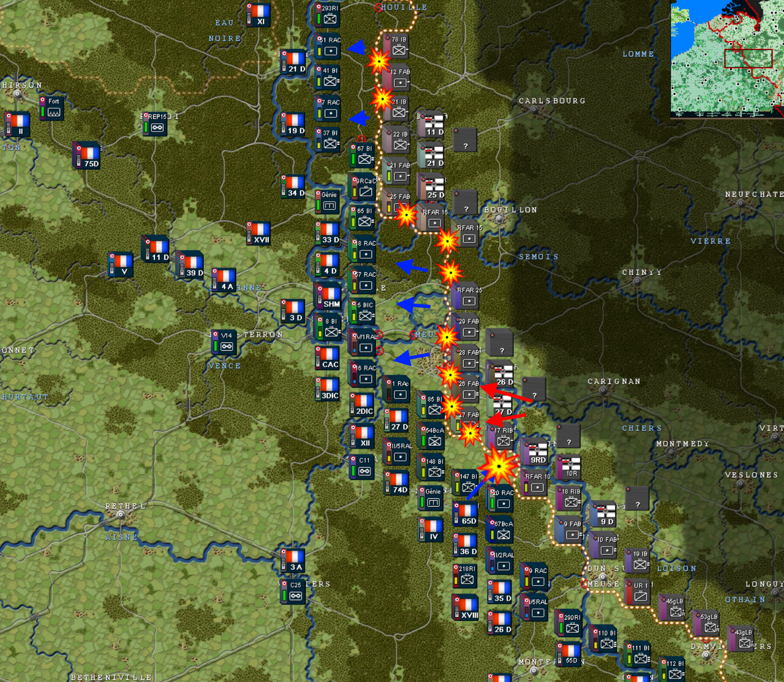Select the German 25 D division
Image resolution: width=784 pixels, height=682 pixels.
[432, 187]
